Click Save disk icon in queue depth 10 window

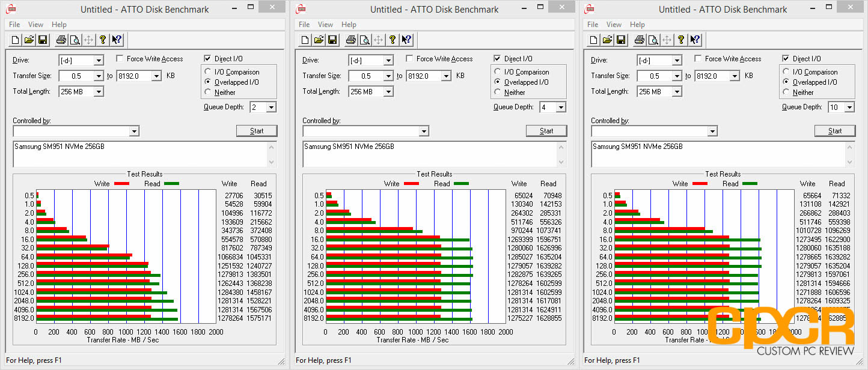tap(621, 40)
